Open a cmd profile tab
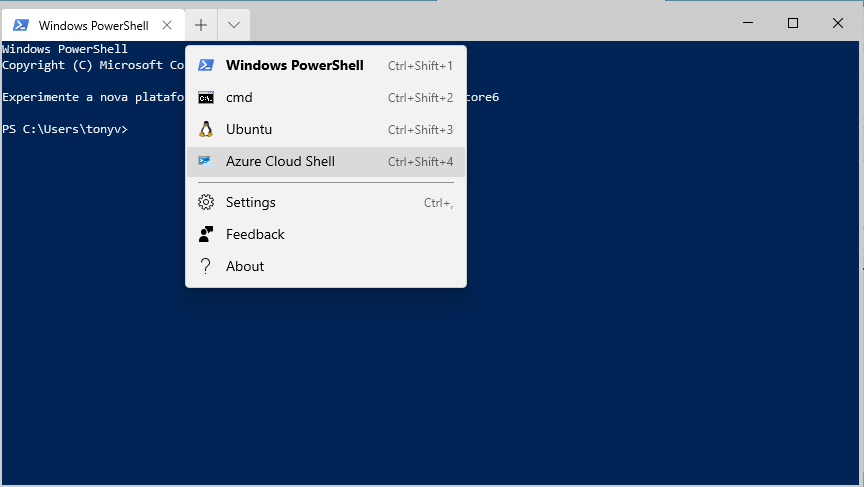864x487 pixels. coord(326,98)
